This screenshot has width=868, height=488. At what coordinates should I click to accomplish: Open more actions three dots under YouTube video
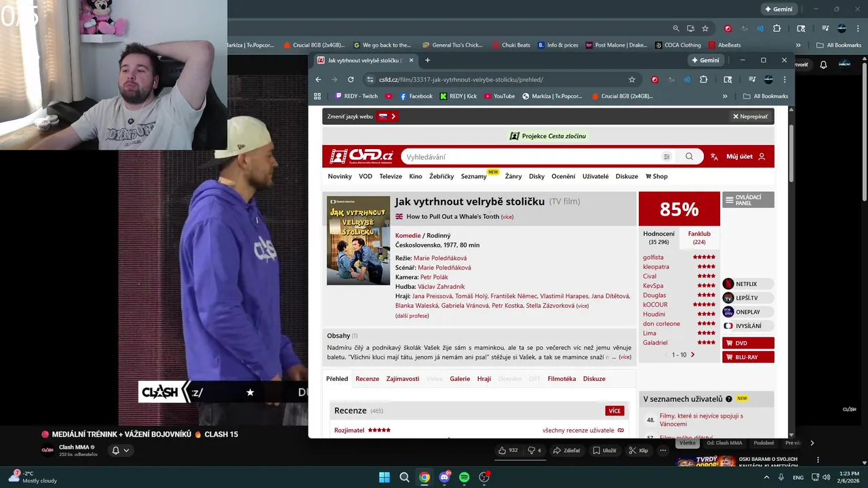point(663,450)
